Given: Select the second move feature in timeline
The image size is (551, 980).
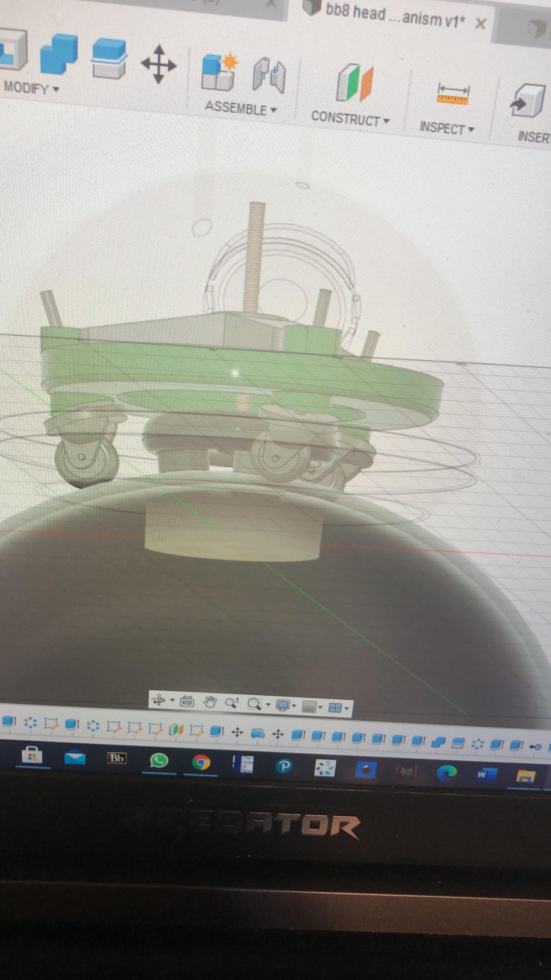Looking at the screenshot, I should (x=278, y=734).
